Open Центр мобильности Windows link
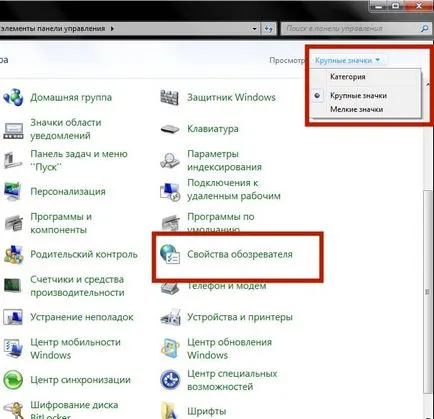 click(x=75, y=348)
